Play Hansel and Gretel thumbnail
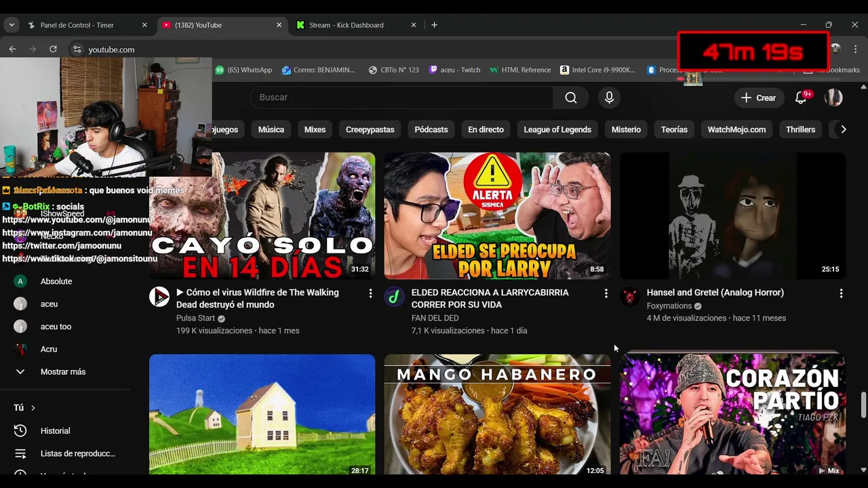 point(732,216)
